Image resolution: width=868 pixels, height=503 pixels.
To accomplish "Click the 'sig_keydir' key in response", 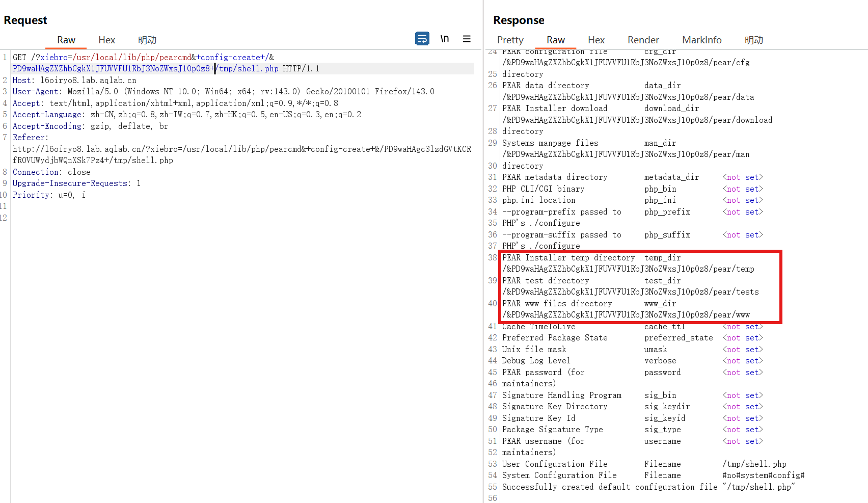I will 667,407.
